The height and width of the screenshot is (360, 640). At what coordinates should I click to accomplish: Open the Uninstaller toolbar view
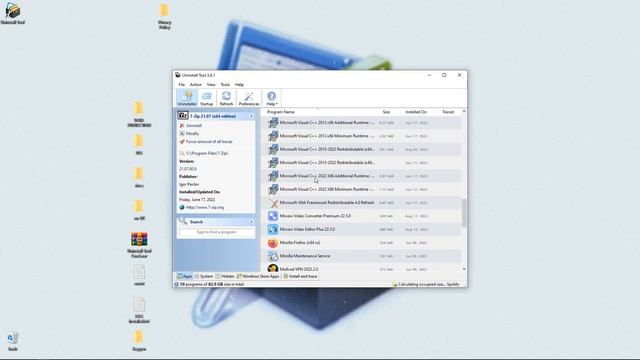click(x=187, y=98)
